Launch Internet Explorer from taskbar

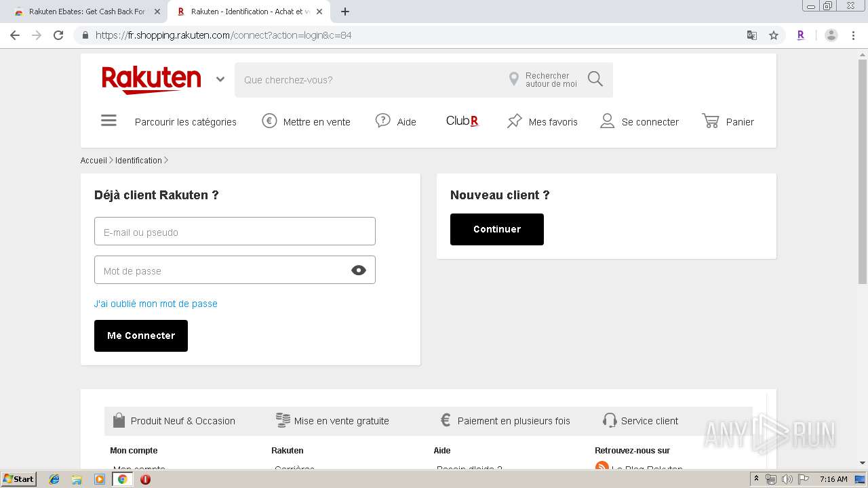tap(54, 479)
